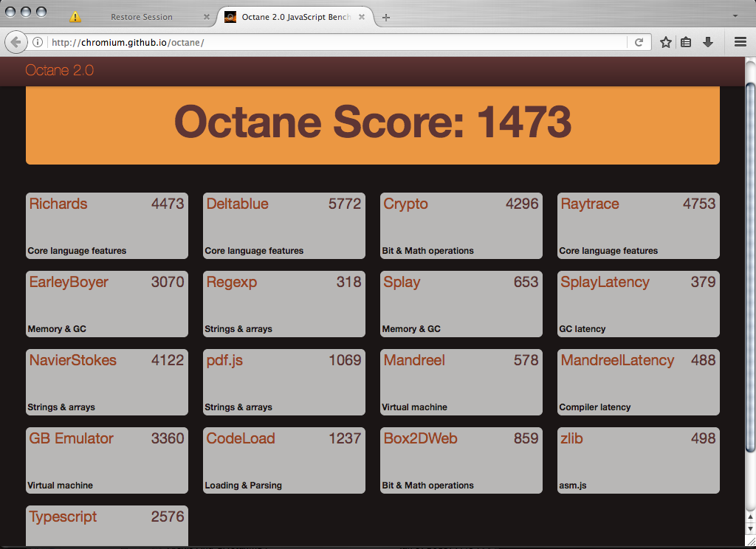Click the pdf.js score 1069
Viewport: 756px width, 549px height.
[345, 360]
